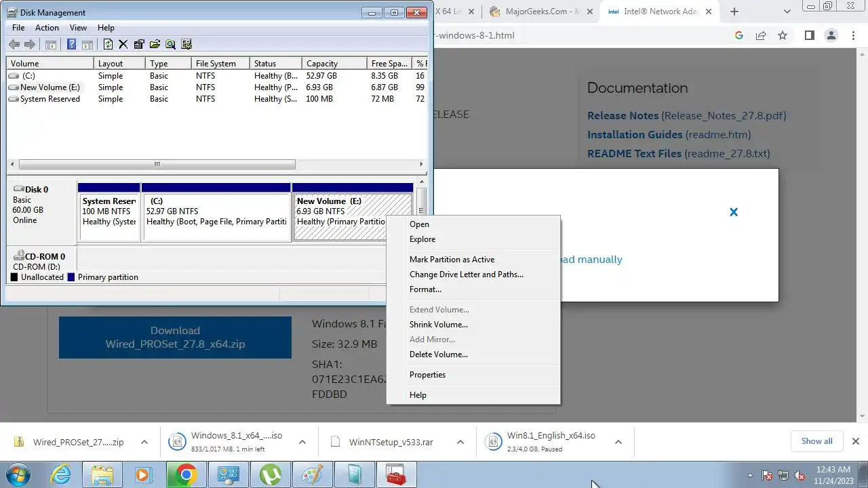Screen dimensions: 868x488
Task: Open the Paint palette taskbar icon
Action: 312,475
